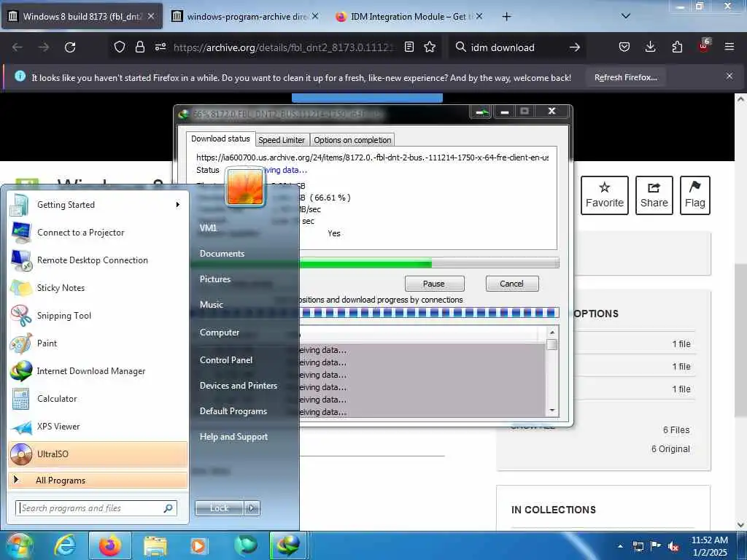Launch Calculator from Start menu
Image resolution: width=747 pixels, height=560 pixels.
click(x=97, y=399)
